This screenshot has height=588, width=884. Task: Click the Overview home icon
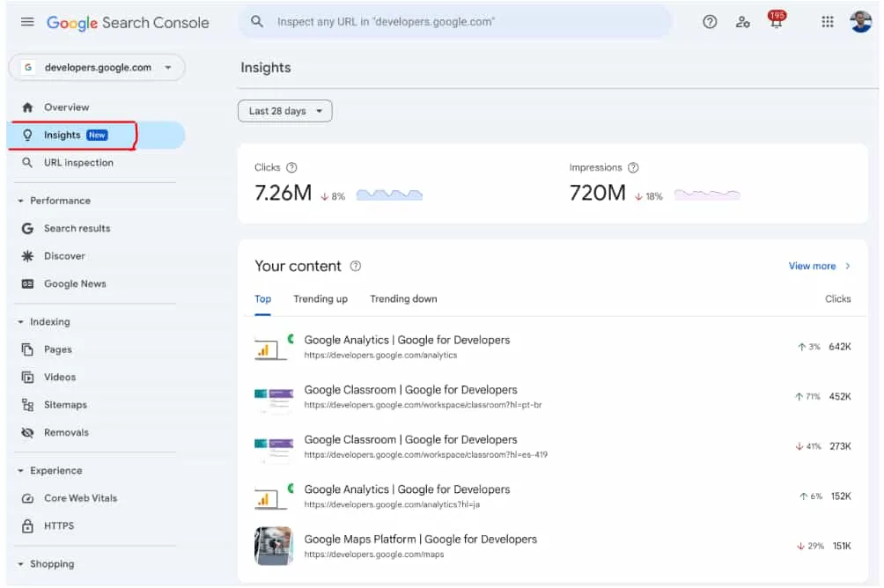coord(27,107)
